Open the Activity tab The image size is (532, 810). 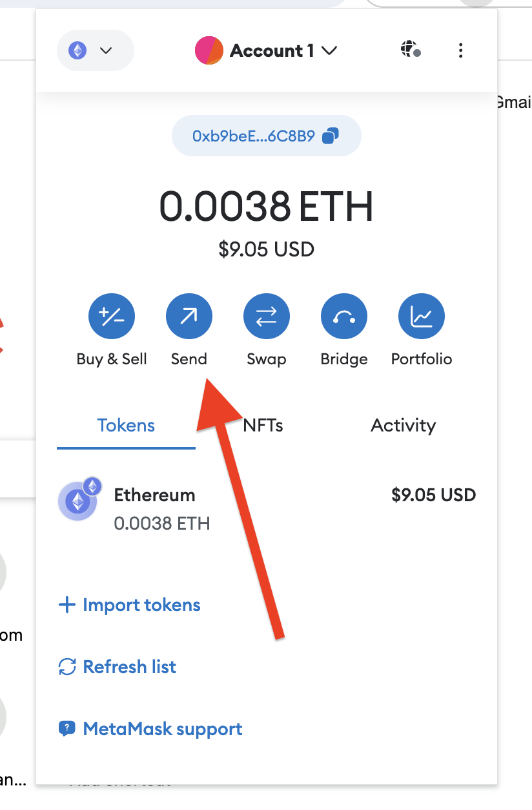(x=403, y=426)
